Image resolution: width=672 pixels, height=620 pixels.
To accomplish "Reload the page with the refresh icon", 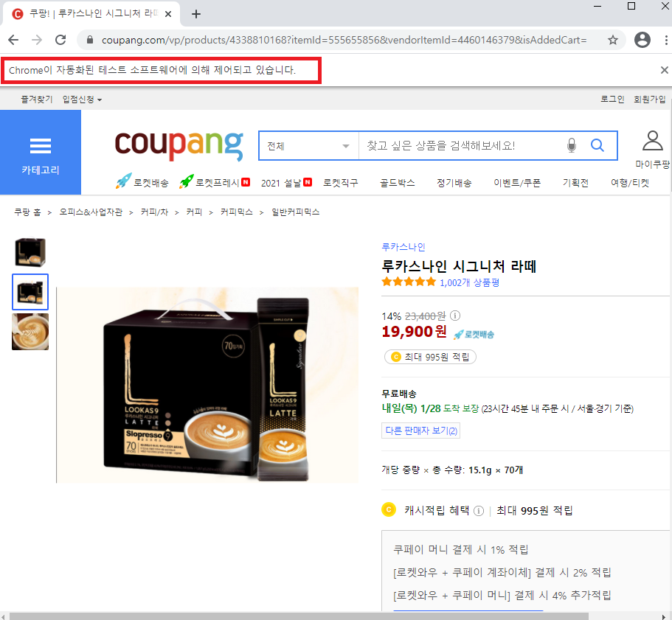I will pos(60,40).
